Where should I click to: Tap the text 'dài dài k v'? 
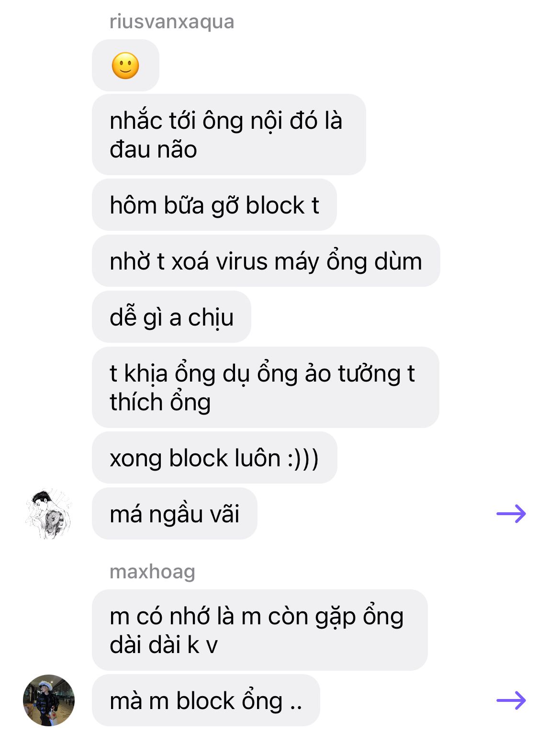click(164, 644)
